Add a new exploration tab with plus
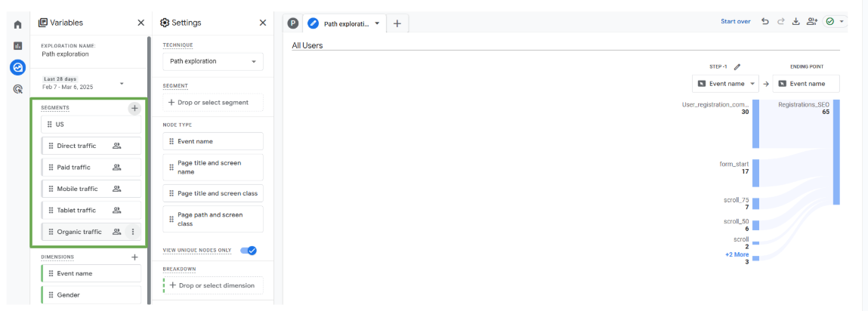This screenshot has height=311, width=868. click(397, 23)
